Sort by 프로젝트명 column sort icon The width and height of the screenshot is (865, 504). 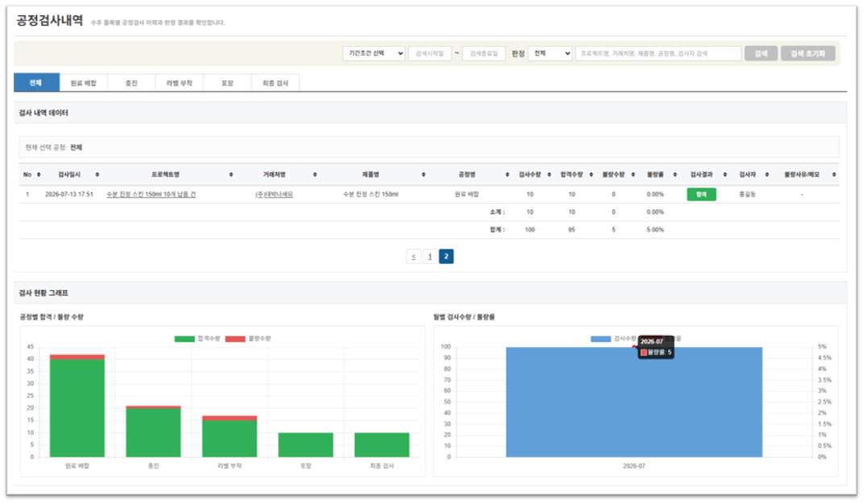pyautogui.click(x=230, y=175)
